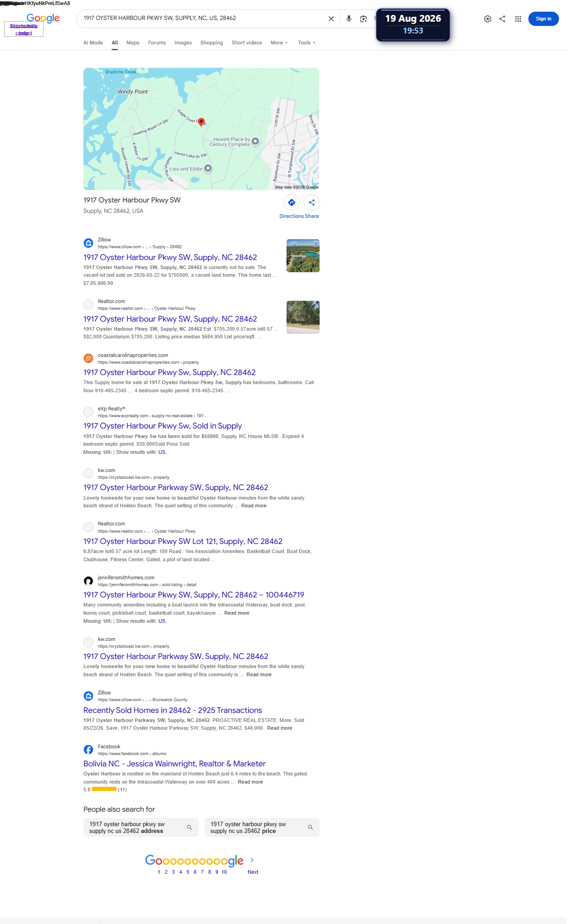Click the 'Supply, NC 28462, USA' text

(113, 211)
